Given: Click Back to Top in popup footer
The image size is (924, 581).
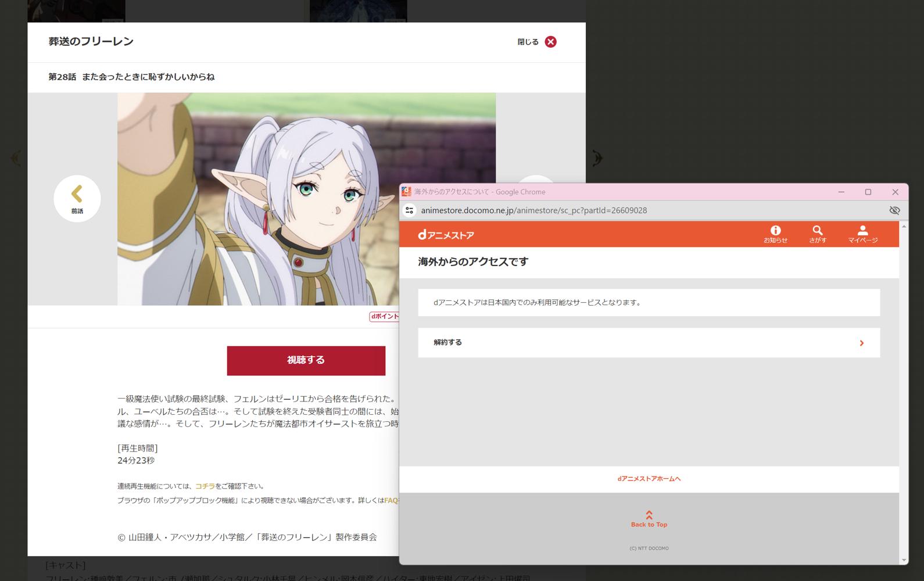Looking at the screenshot, I should 649,519.
